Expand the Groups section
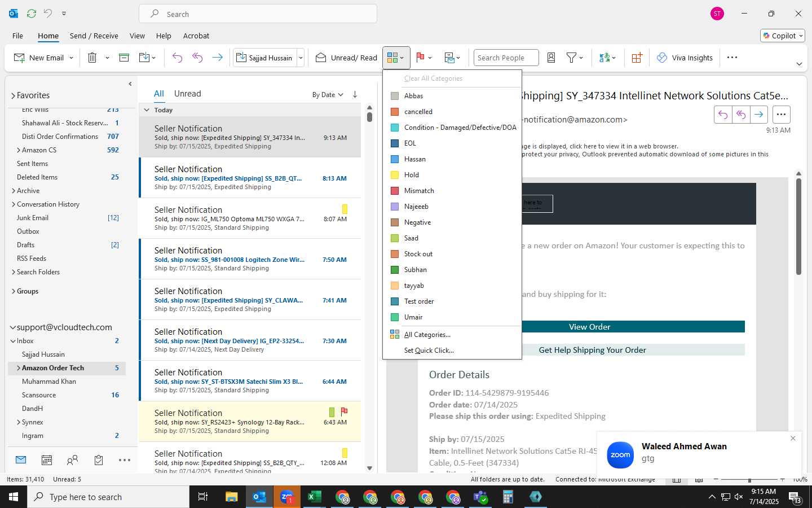The height and width of the screenshot is (508, 812). [14, 291]
